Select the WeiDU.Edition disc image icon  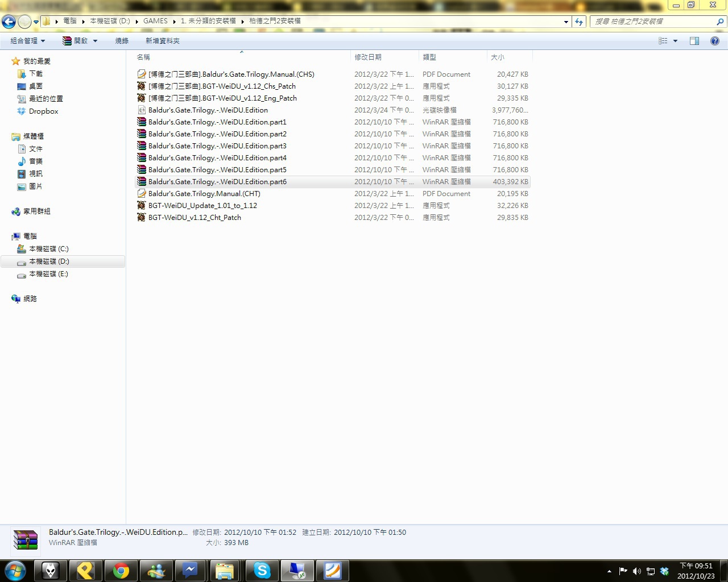(x=142, y=110)
